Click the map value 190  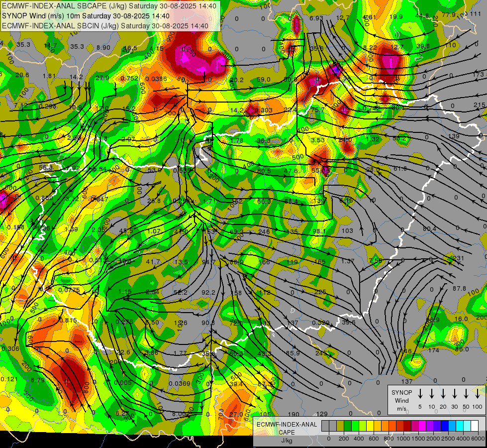(x=293, y=414)
